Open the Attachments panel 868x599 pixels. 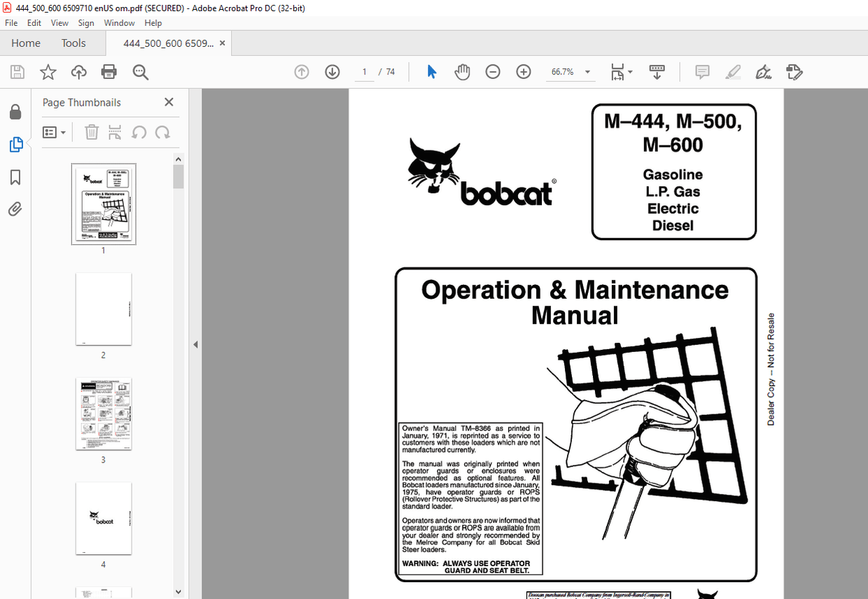(x=15, y=209)
